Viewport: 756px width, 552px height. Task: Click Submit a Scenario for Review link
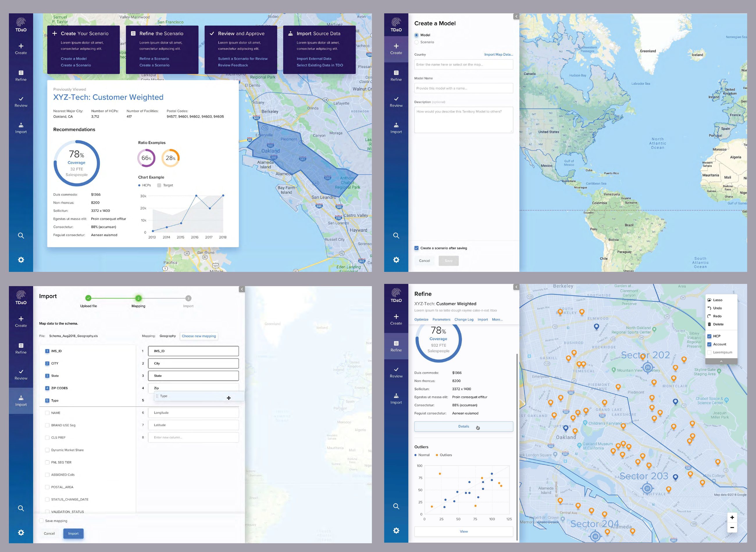coord(243,59)
